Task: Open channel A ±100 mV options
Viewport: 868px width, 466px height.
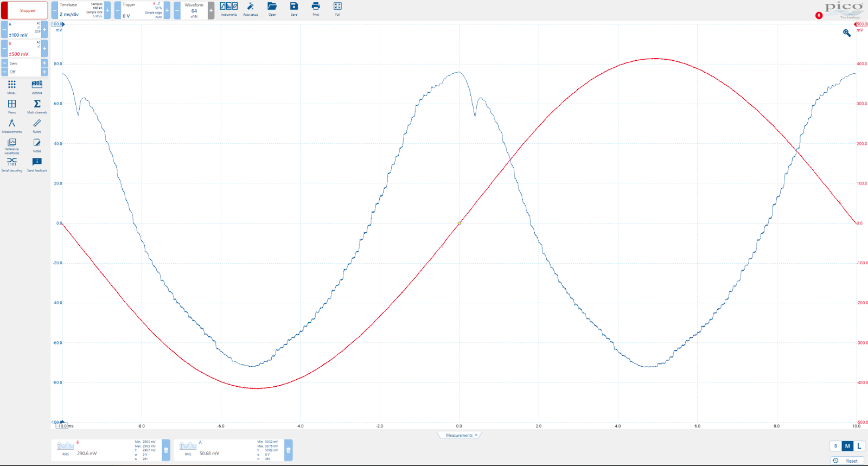Action: (24, 29)
